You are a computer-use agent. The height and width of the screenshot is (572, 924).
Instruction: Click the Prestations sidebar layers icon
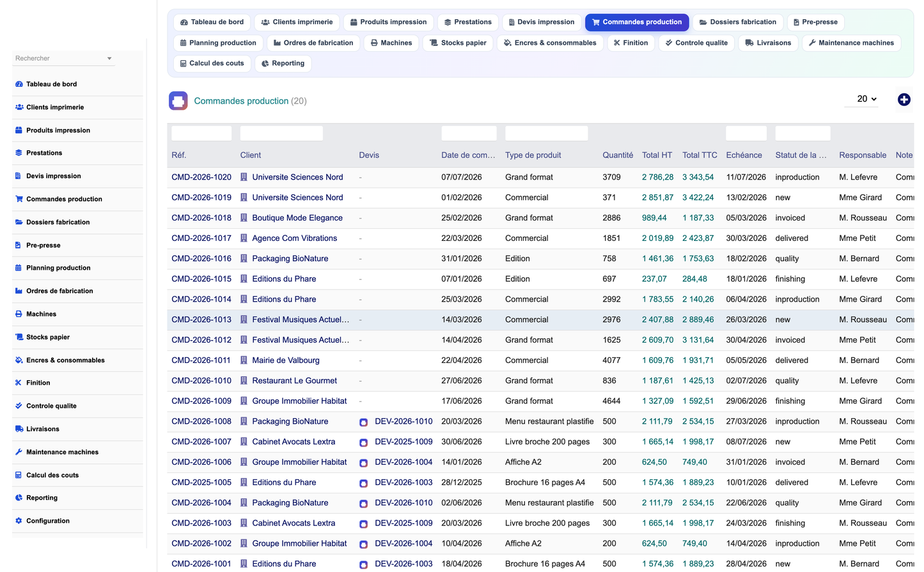point(19,153)
